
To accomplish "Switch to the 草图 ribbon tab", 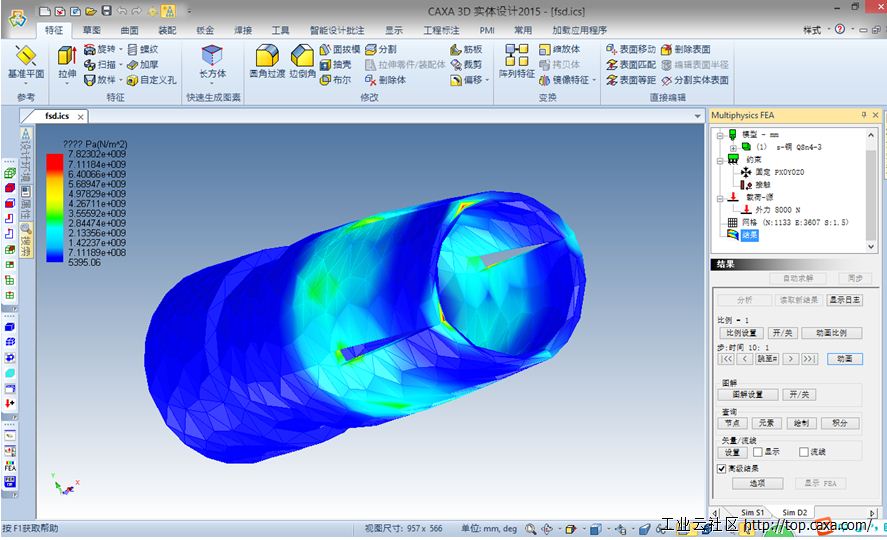I will click(92, 30).
